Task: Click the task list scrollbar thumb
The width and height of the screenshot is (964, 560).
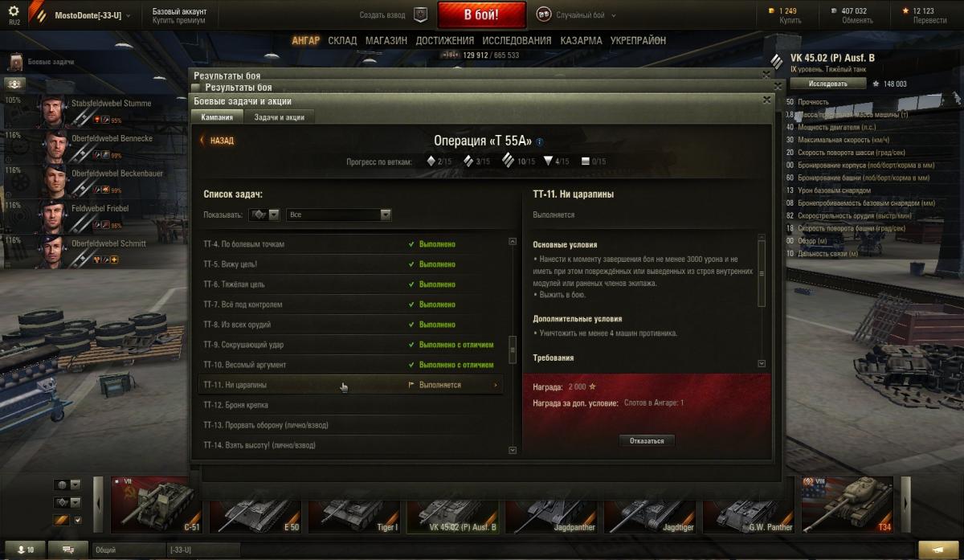Action: pyautogui.click(x=513, y=348)
